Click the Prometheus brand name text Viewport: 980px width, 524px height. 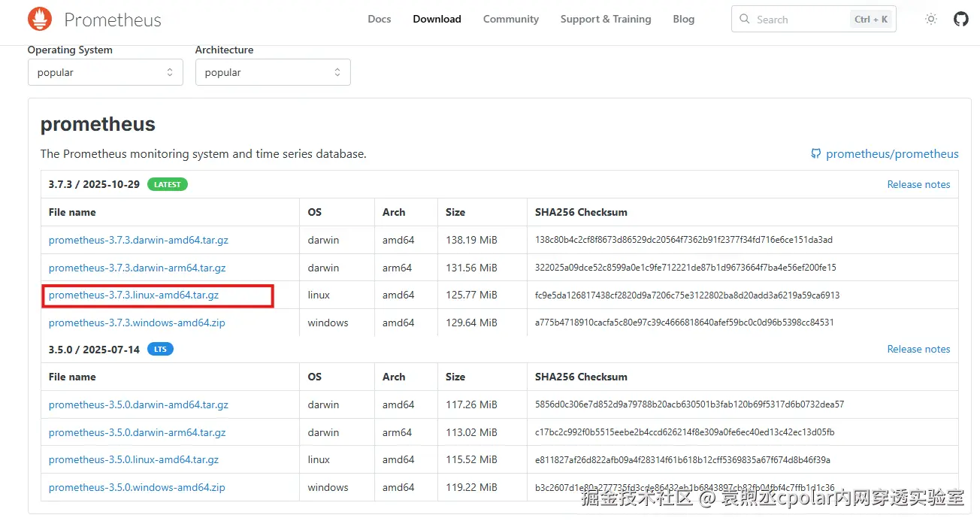113,20
